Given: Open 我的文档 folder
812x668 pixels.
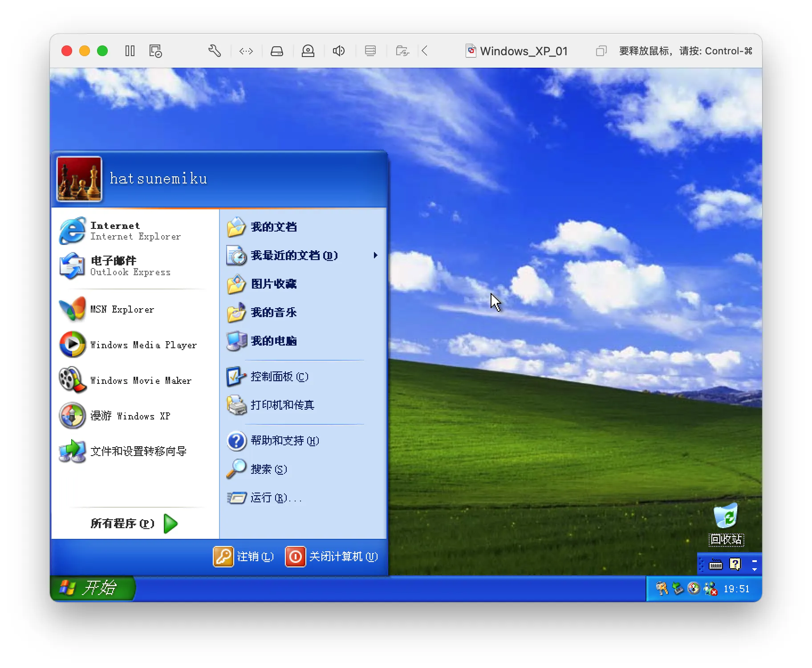Looking at the screenshot, I should click(303, 227).
